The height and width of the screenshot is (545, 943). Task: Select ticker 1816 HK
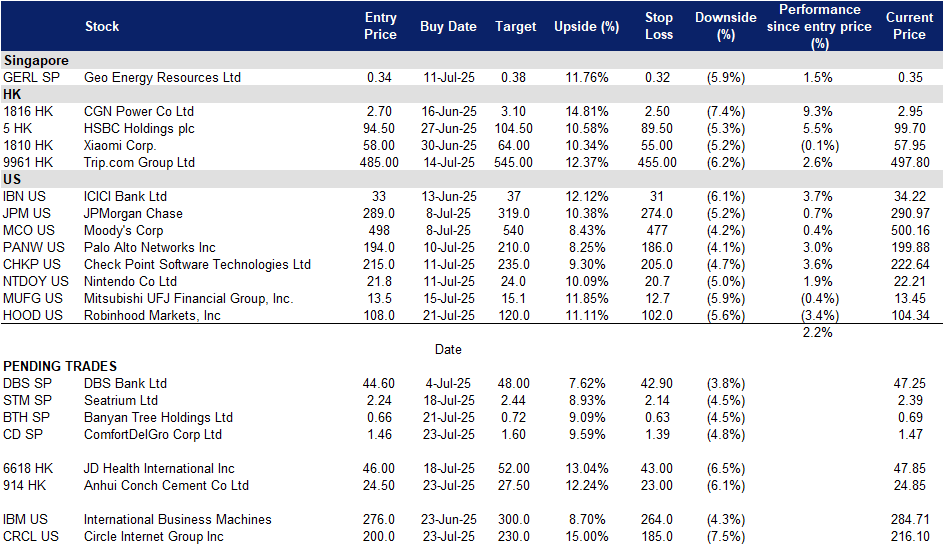[28, 111]
